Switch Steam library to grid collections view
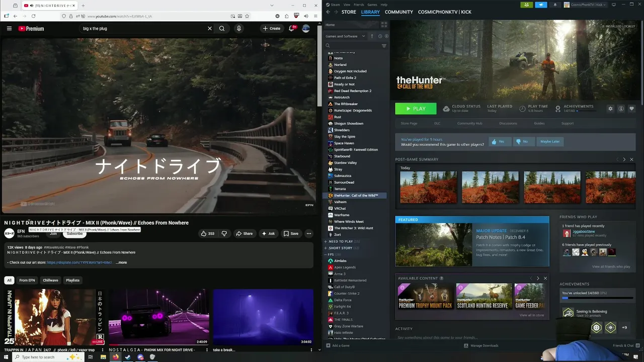 click(384, 25)
